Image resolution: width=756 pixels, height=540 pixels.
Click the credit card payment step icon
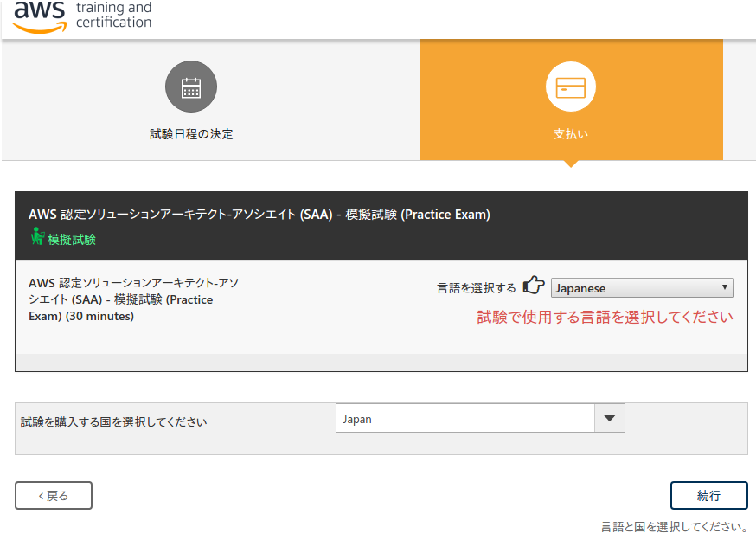click(571, 87)
